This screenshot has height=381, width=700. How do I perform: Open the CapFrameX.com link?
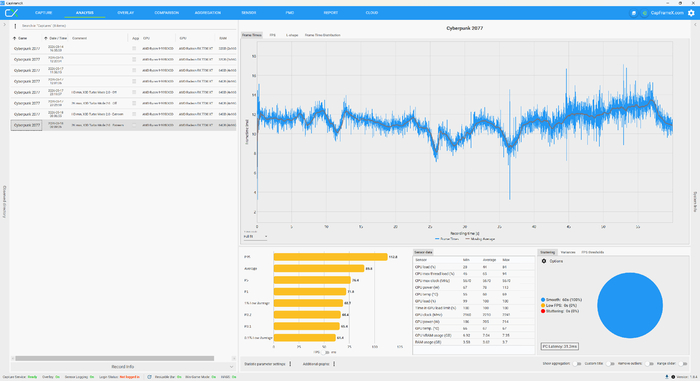[x=667, y=13]
